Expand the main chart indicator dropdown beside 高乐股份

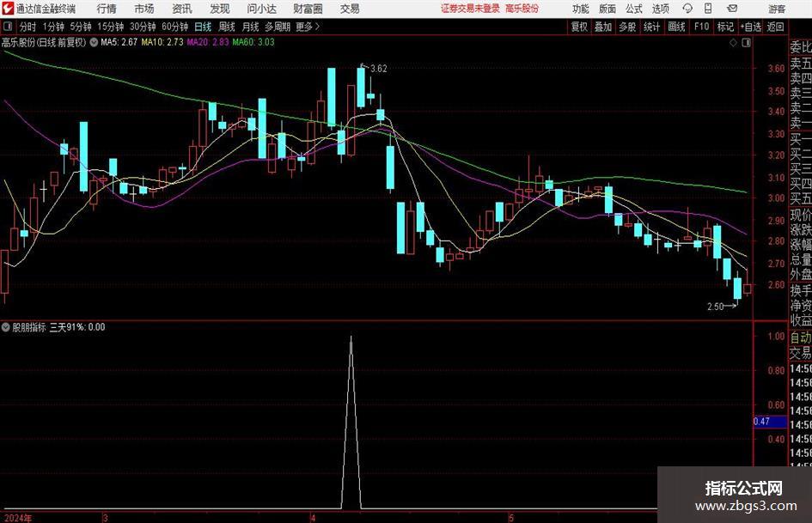click(94, 42)
